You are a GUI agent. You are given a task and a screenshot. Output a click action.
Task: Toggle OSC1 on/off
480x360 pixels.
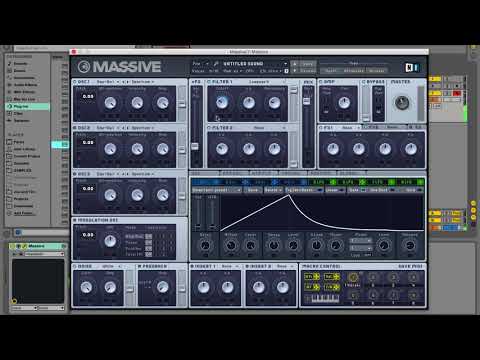click(75, 82)
